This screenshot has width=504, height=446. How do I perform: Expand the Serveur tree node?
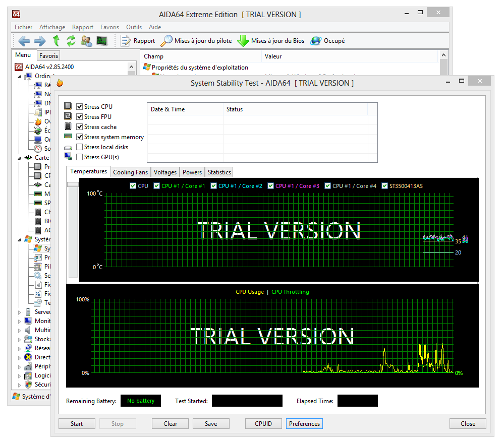coord(19,312)
